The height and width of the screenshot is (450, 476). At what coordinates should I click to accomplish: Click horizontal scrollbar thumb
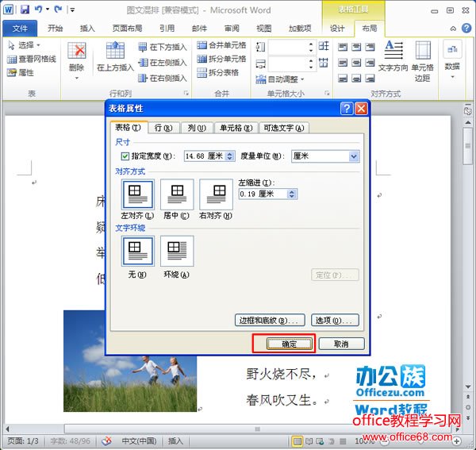[258, 429]
